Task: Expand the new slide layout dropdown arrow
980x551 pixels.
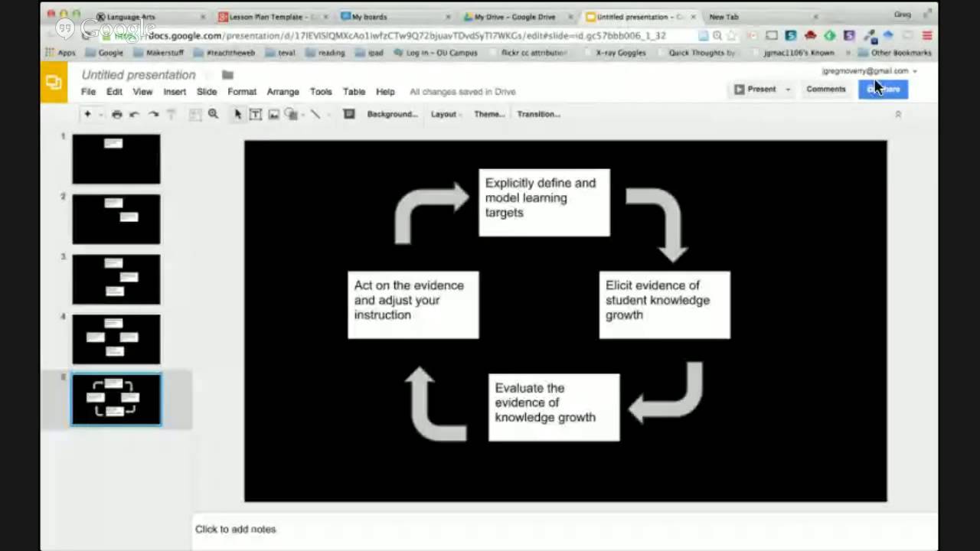Action: point(100,114)
